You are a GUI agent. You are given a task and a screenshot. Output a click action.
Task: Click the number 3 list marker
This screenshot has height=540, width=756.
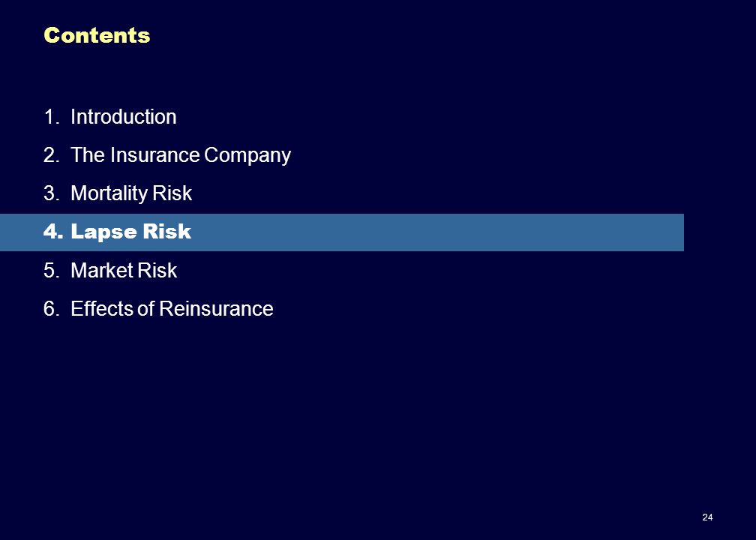(51, 193)
